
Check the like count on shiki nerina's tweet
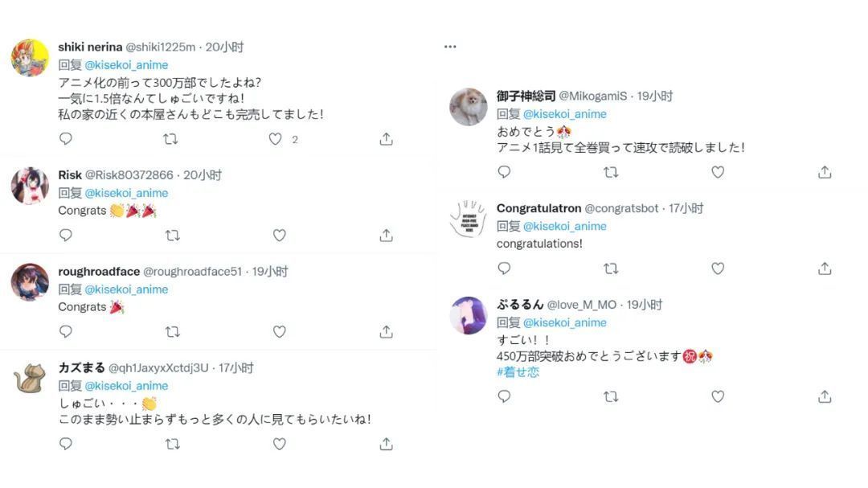click(x=294, y=139)
